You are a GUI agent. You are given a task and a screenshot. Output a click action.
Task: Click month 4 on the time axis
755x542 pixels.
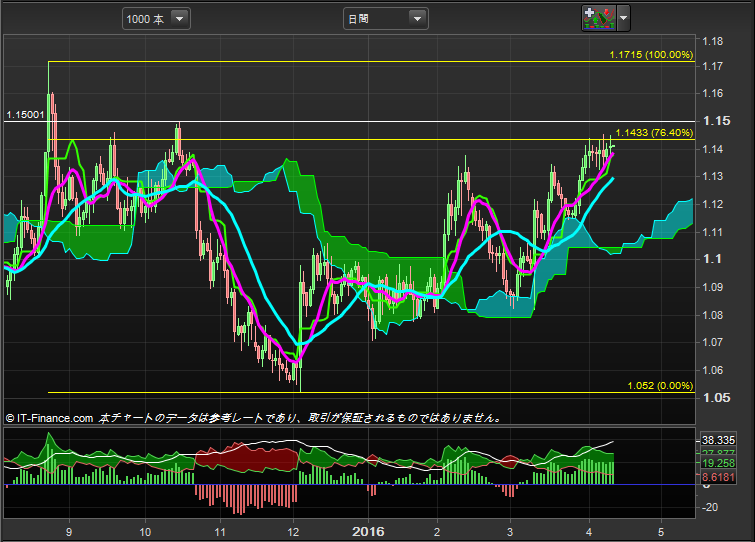(x=589, y=532)
